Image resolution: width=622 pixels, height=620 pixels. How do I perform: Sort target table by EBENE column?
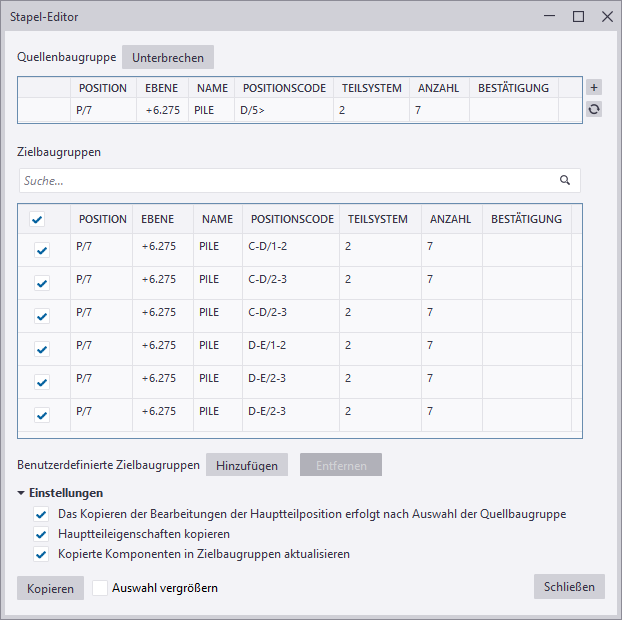click(158, 219)
